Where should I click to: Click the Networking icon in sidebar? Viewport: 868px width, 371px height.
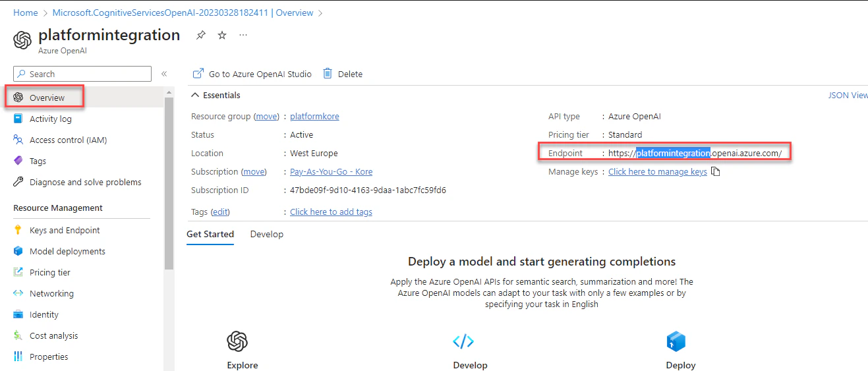(x=18, y=293)
